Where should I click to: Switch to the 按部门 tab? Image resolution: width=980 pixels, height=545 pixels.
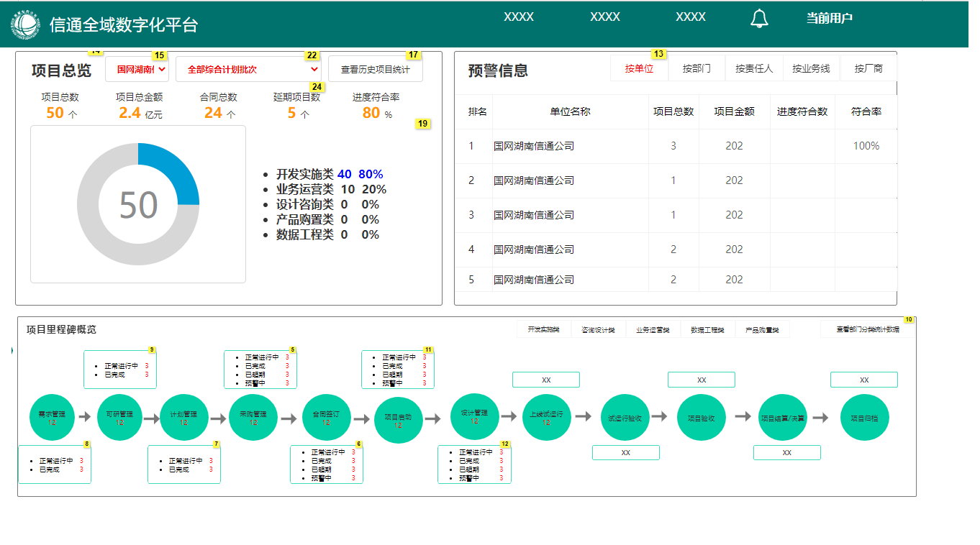pos(697,68)
